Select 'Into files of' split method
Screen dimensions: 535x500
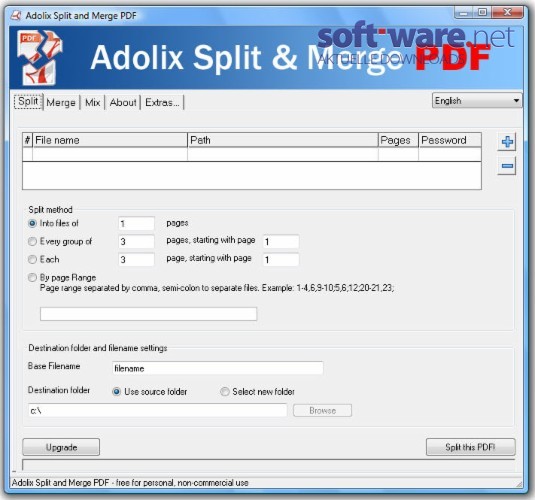point(32,223)
